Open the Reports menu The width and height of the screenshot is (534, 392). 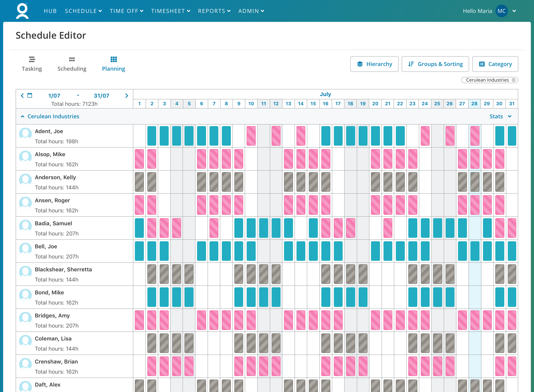click(x=214, y=11)
